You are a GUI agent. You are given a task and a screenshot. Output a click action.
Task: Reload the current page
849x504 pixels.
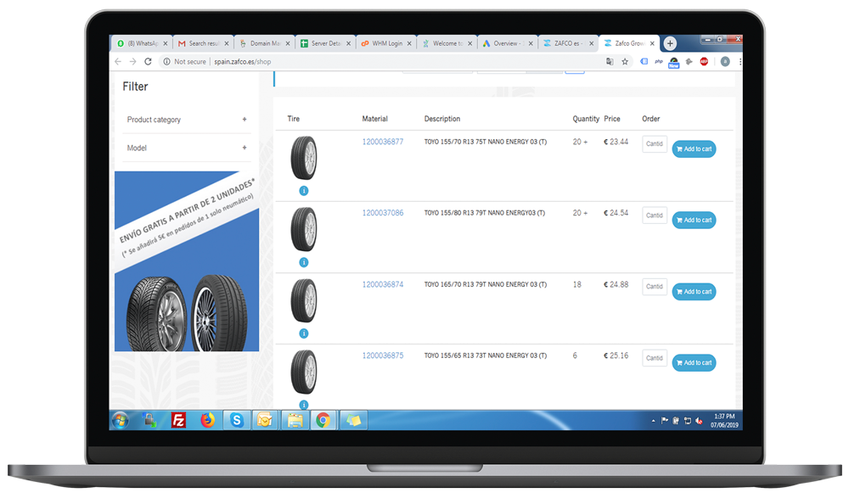click(148, 62)
